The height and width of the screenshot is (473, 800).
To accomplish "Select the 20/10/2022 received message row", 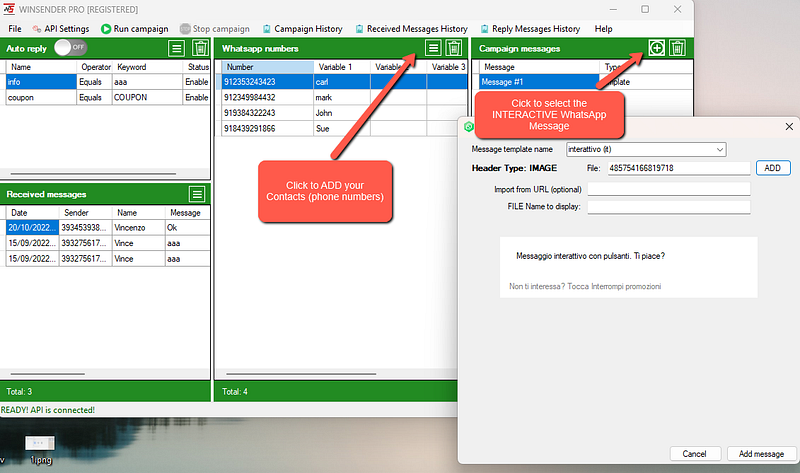I will 108,228.
